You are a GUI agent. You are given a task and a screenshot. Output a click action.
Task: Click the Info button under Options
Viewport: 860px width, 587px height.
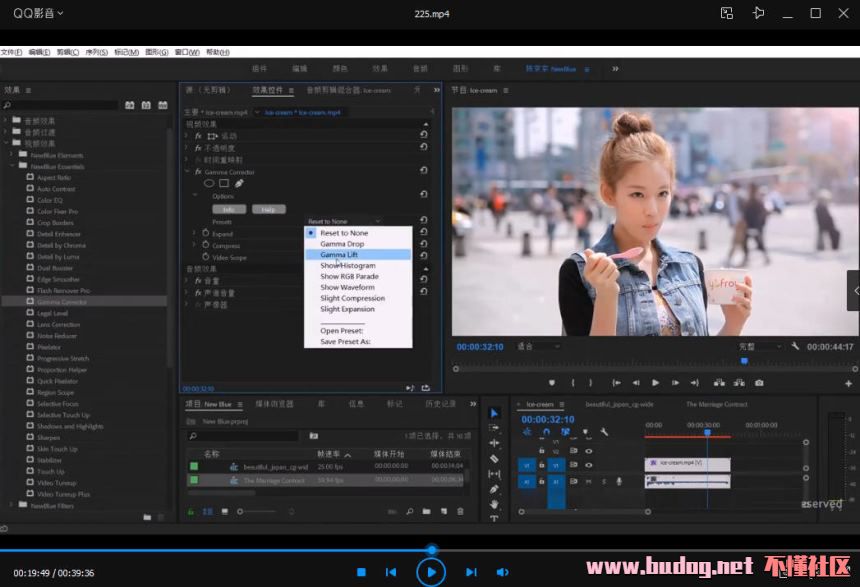[228, 209]
